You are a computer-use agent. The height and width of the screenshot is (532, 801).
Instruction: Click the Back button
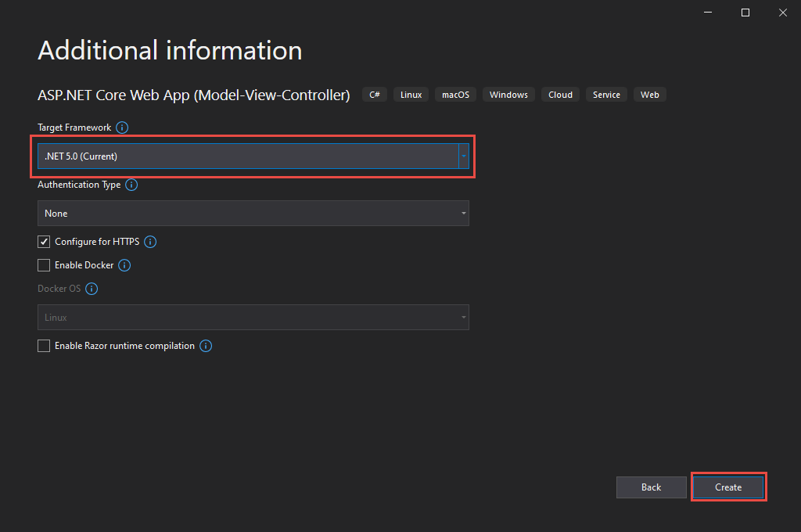[x=651, y=487]
